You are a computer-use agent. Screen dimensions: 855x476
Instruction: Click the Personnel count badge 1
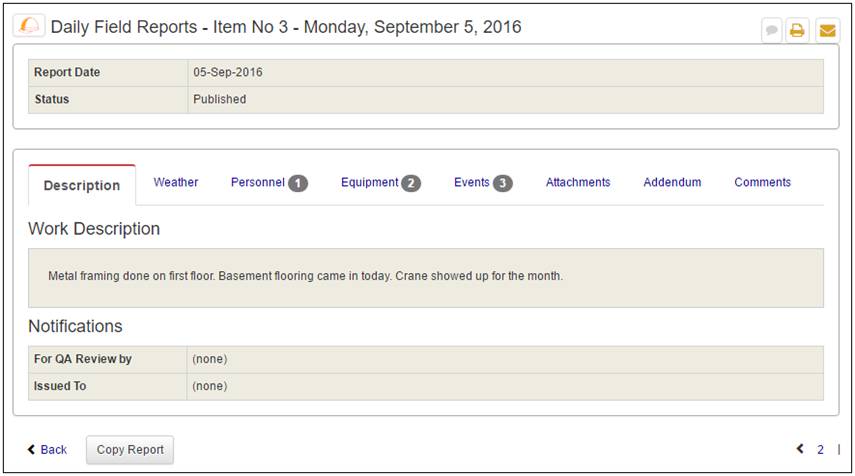tap(298, 183)
